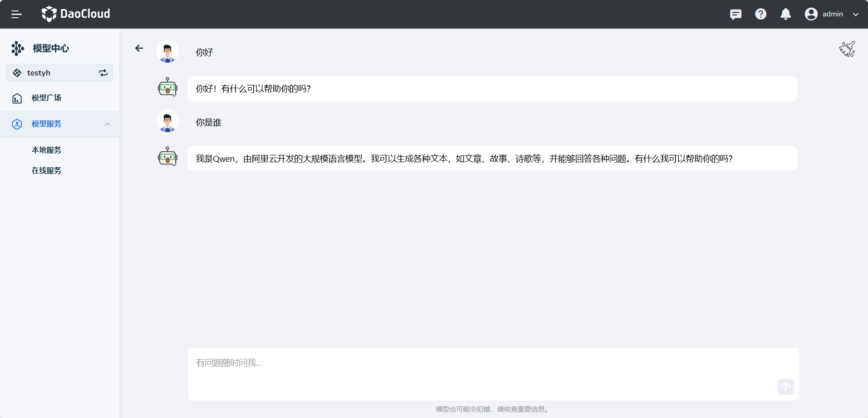Viewport: 868px width, 418px height.
Task: Send the message with the up-arrow button
Action: (x=786, y=387)
